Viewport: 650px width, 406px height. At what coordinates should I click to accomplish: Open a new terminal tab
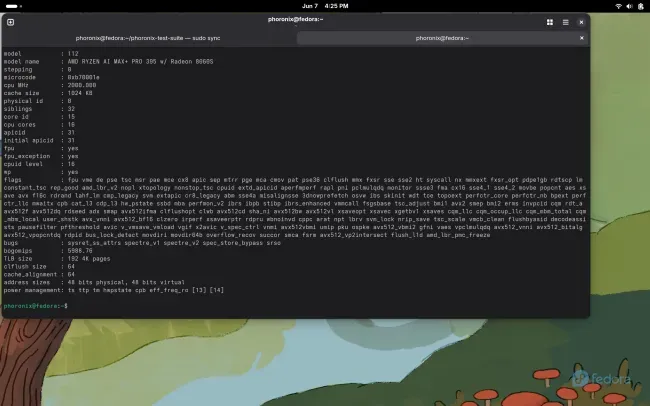(x=10, y=22)
